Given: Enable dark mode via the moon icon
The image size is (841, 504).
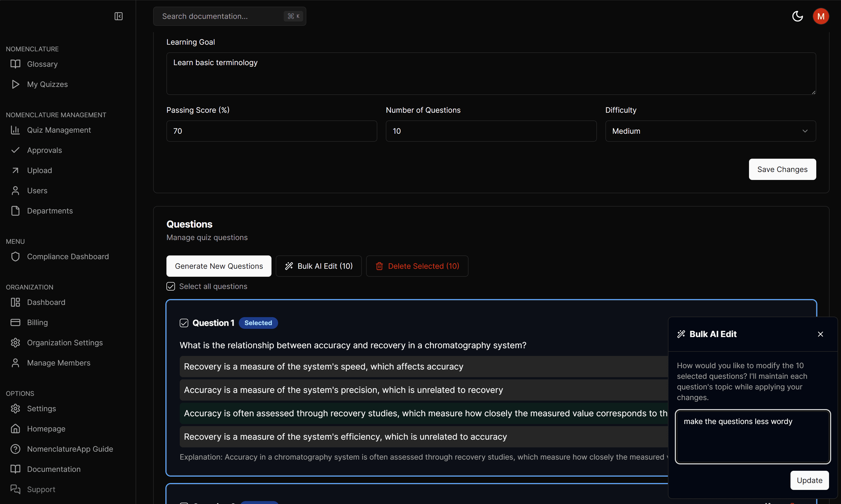Looking at the screenshot, I should (797, 16).
